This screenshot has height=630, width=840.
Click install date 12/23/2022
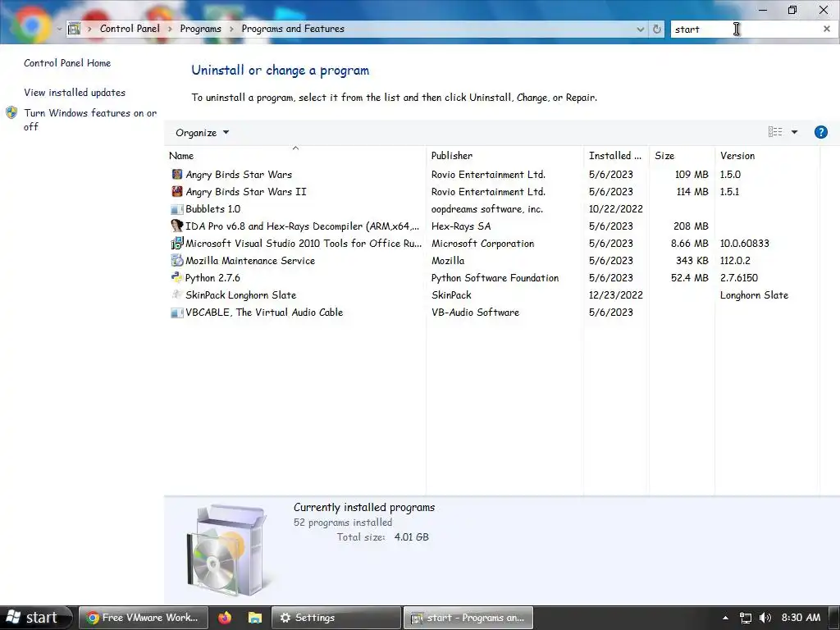(x=615, y=295)
